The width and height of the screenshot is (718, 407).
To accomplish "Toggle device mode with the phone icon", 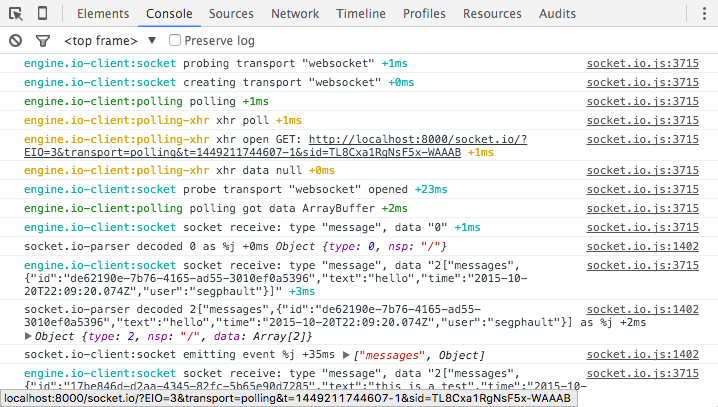I will click(42, 14).
